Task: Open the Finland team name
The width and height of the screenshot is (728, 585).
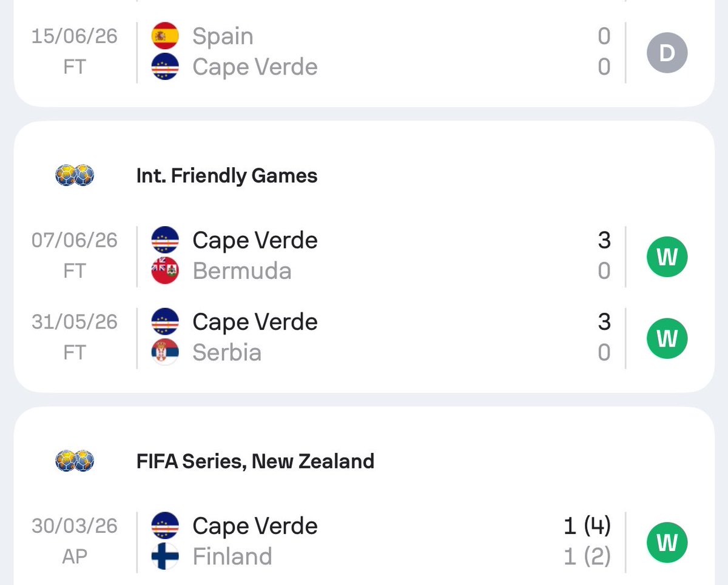Action: 232,557
